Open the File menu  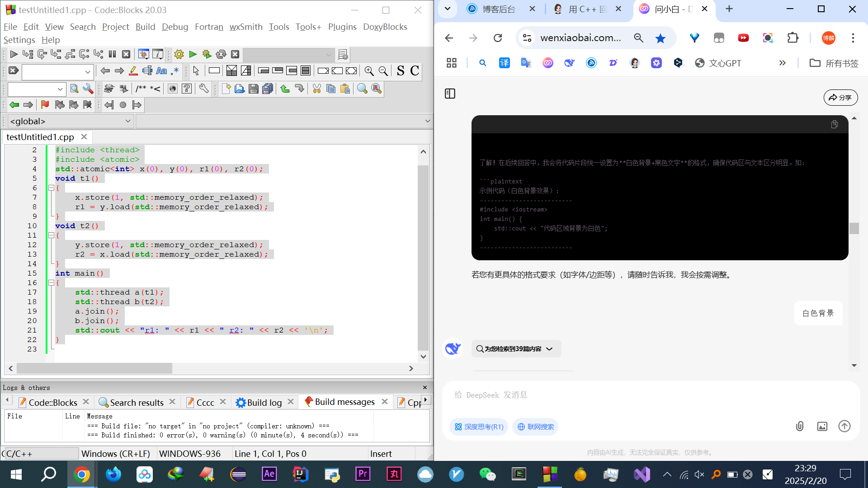tap(10, 27)
